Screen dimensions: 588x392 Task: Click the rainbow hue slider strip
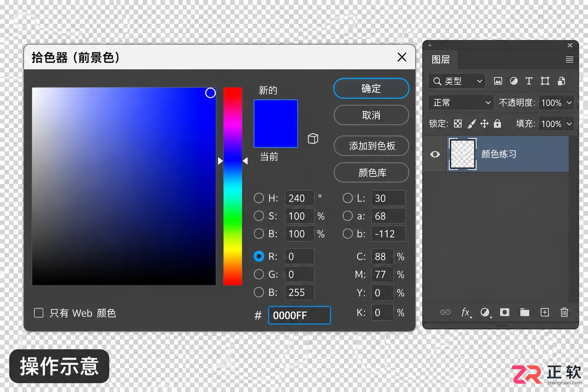point(233,186)
